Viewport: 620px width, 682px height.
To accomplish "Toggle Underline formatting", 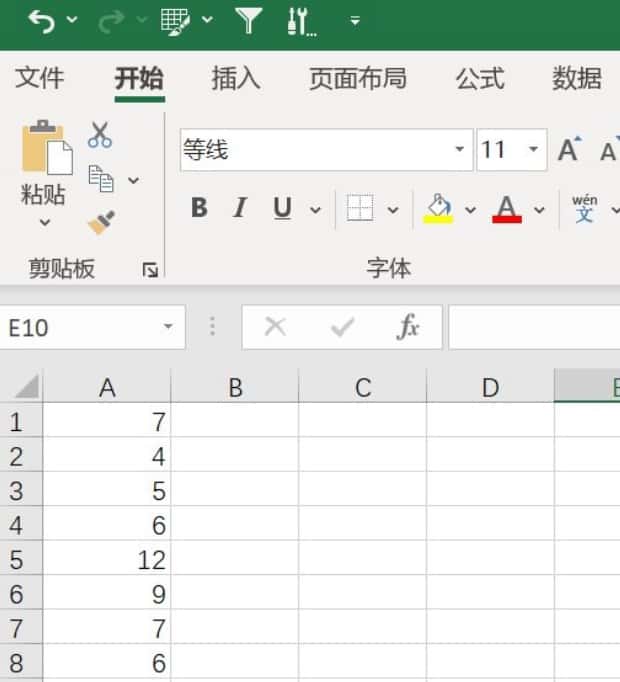I will [x=282, y=208].
